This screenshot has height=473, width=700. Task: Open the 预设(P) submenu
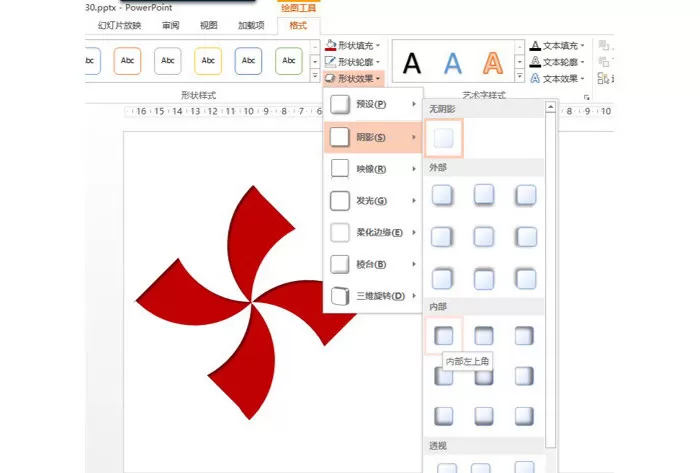(373, 104)
